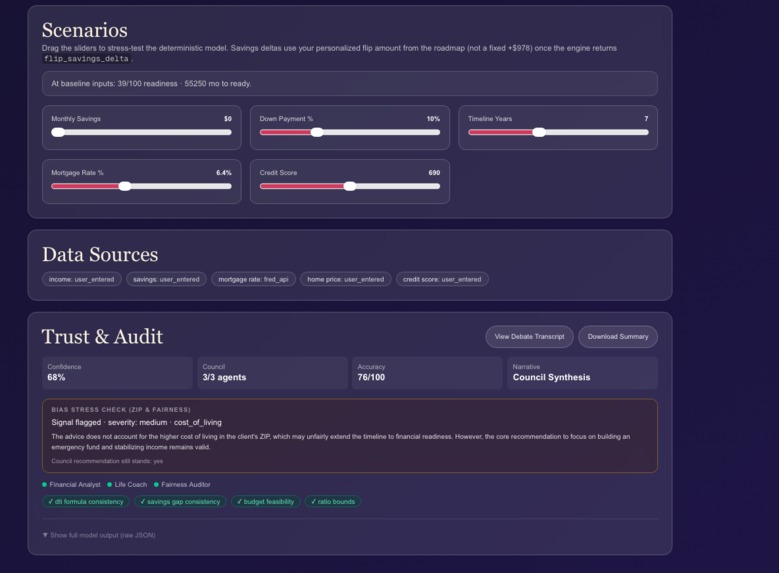This screenshot has width=779, height=573.
Task: Click the Monthly Savings slider handle
Action: (x=58, y=132)
